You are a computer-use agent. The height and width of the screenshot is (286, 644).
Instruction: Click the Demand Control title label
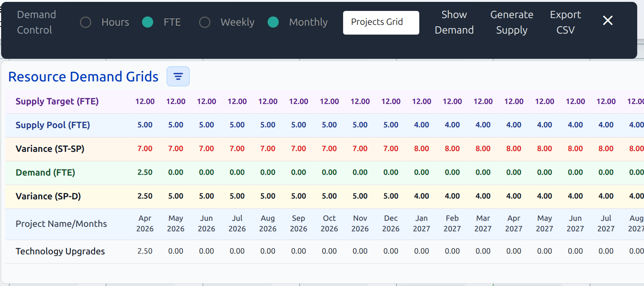tap(36, 22)
